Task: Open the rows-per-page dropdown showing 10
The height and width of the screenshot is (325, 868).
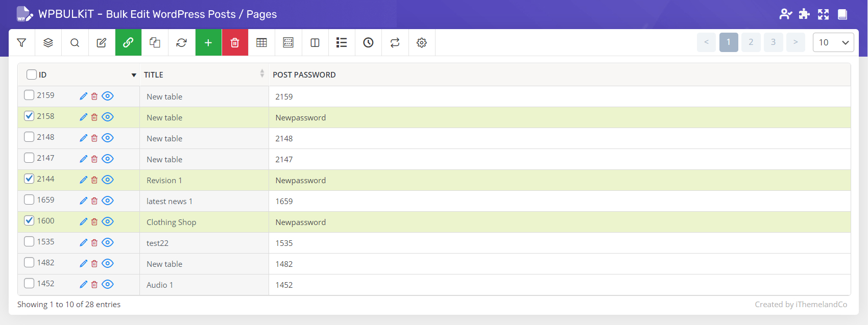Action: pyautogui.click(x=833, y=42)
